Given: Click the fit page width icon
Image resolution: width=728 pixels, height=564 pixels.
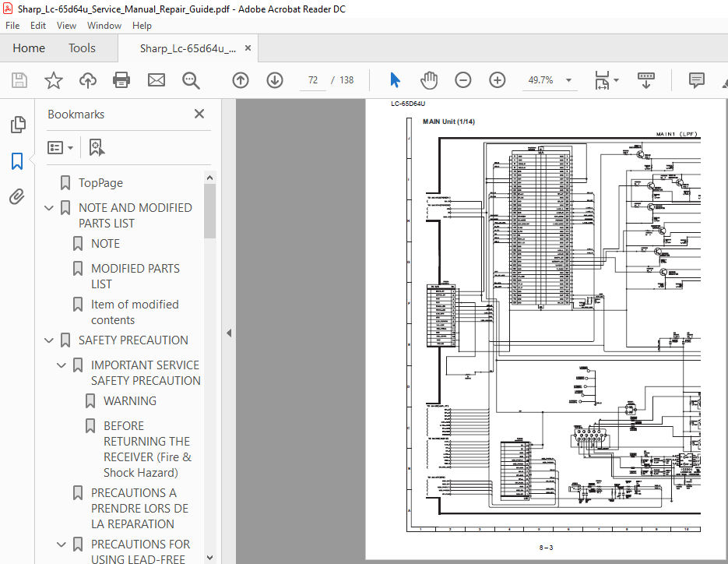Looking at the screenshot, I should coord(602,80).
